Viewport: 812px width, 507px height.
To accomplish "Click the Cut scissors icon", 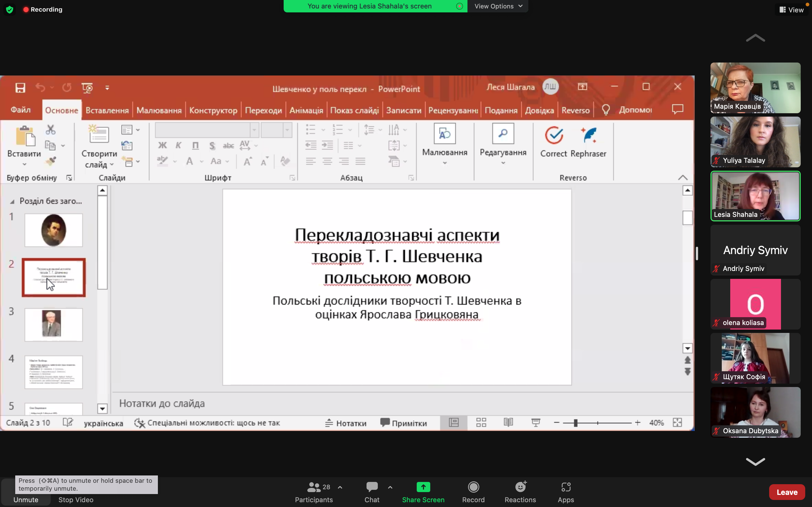I will pos(50,130).
